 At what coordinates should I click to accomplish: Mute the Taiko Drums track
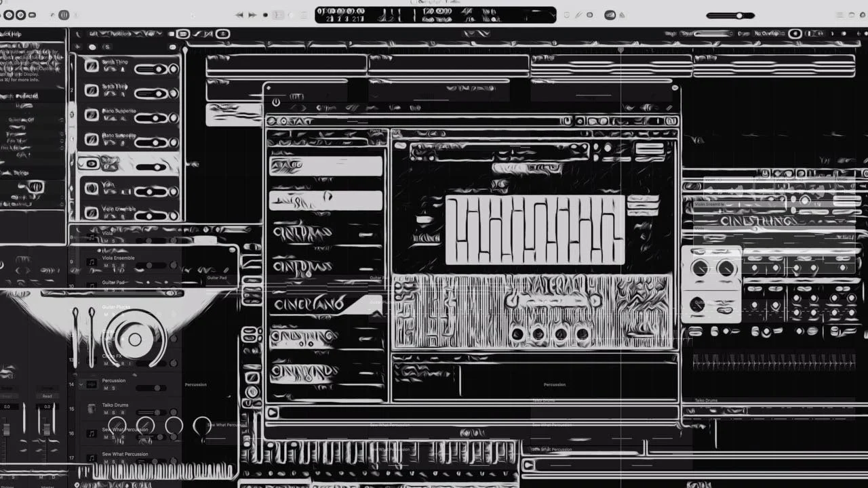(x=105, y=412)
